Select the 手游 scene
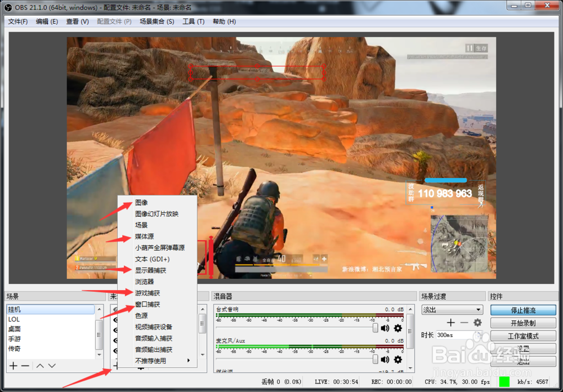 click(51, 339)
